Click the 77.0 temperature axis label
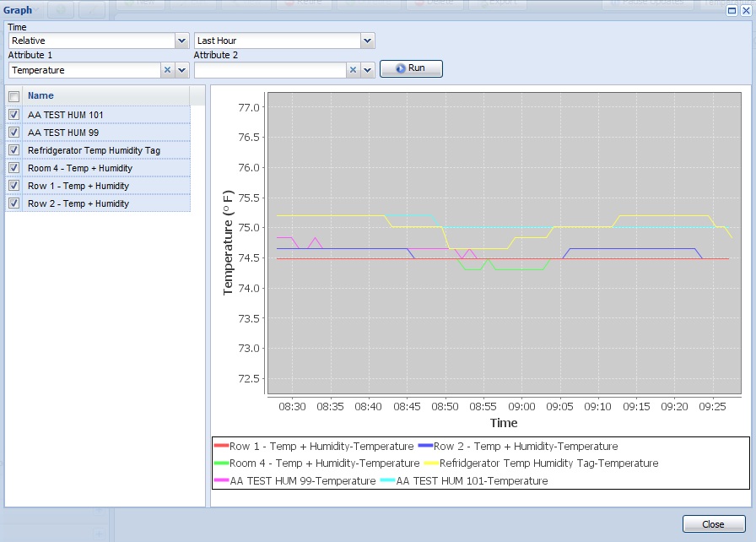Viewport: 756px width, 542px height. point(249,107)
